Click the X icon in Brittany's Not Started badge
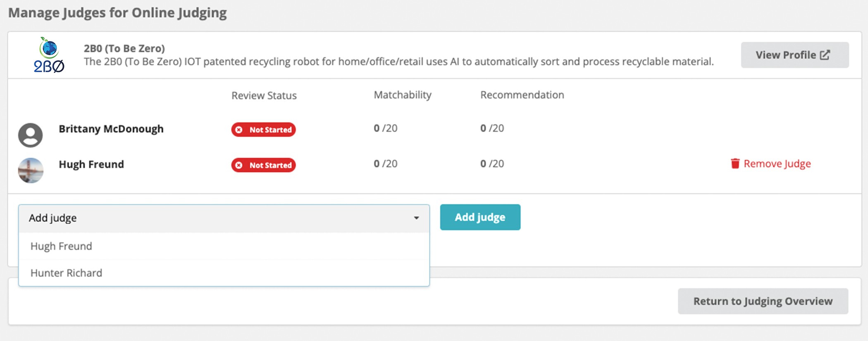The width and height of the screenshot is (868, 341). tap(239, 130)
